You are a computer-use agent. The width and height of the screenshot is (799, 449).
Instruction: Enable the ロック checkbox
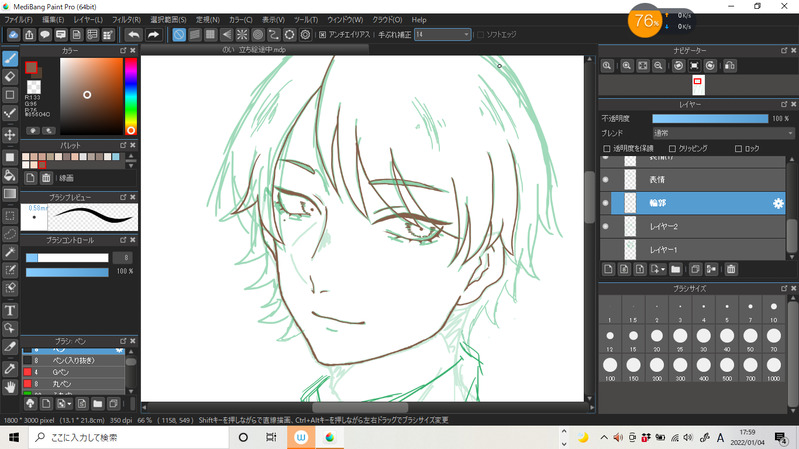point(738,149)
